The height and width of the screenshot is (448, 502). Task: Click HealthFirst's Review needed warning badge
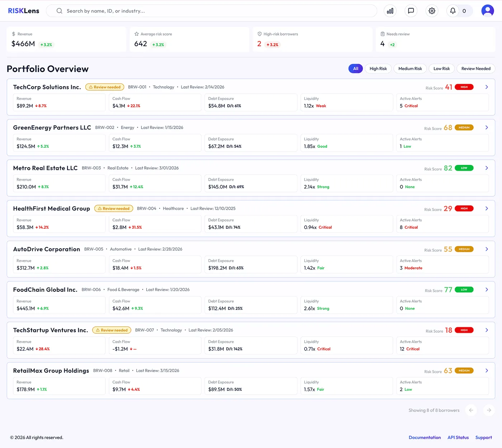coord(114,209)
